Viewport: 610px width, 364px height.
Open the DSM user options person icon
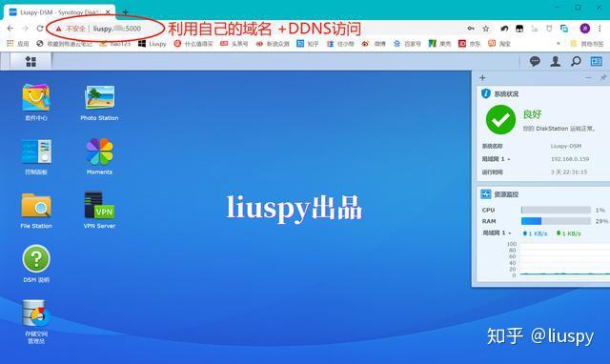555,61
